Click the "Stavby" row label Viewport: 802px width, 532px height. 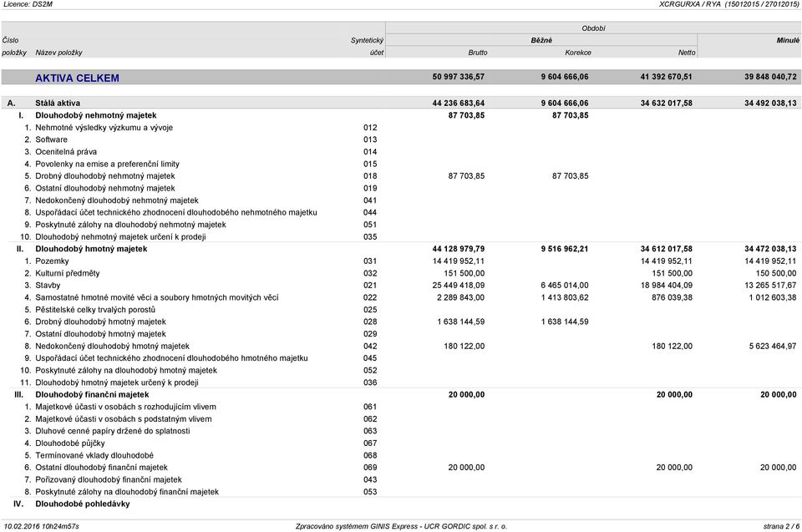click(48, 286)
